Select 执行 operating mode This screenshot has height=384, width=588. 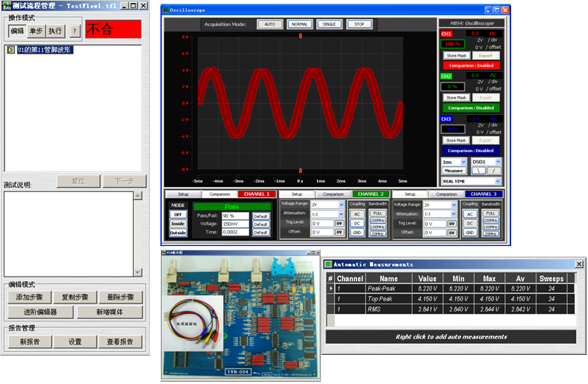(55, 31)
